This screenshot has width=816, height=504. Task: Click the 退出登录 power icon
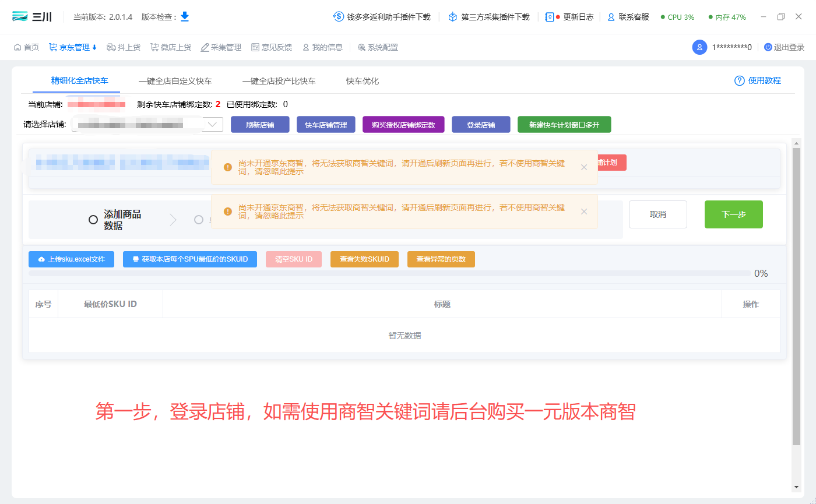click(x=768, y=47)
